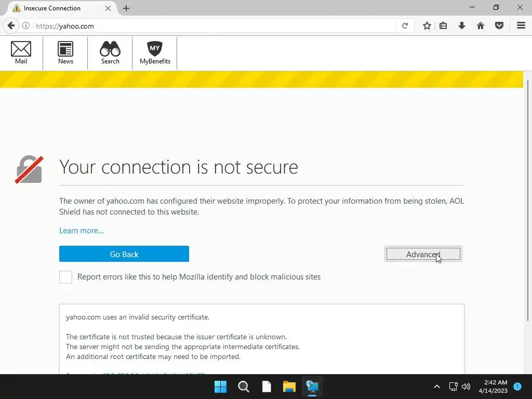Close the Insecure Connection tab
Viewport: 532px width, 399px height.
point(108,8)
